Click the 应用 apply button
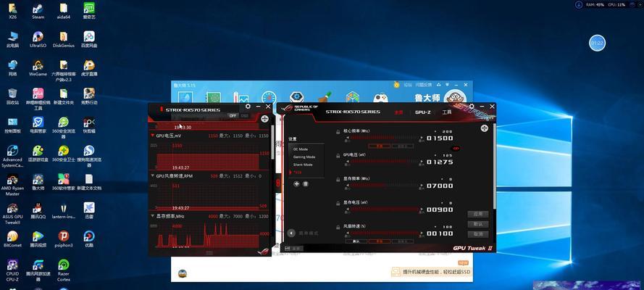Image resolution: width=644 pixels, height=290 pixels. 478,214
